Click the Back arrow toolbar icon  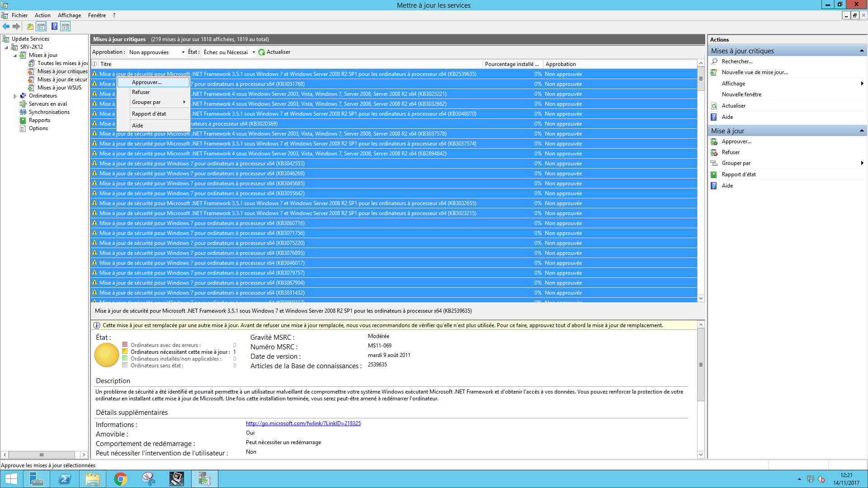click(6, 27)
